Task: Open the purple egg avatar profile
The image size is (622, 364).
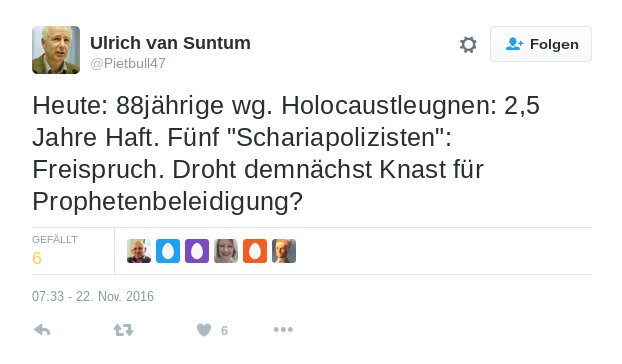Action: (x=197, y=251)
